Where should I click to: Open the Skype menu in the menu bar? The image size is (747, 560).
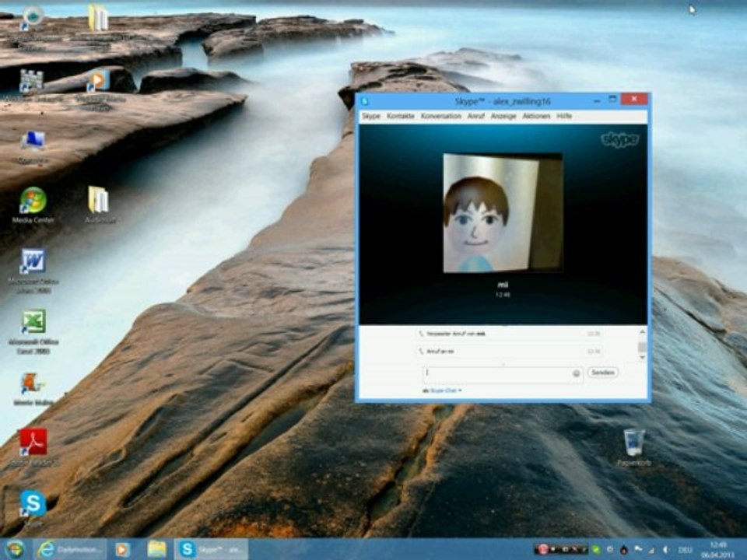pyautogui.click(x=370, y=116)
